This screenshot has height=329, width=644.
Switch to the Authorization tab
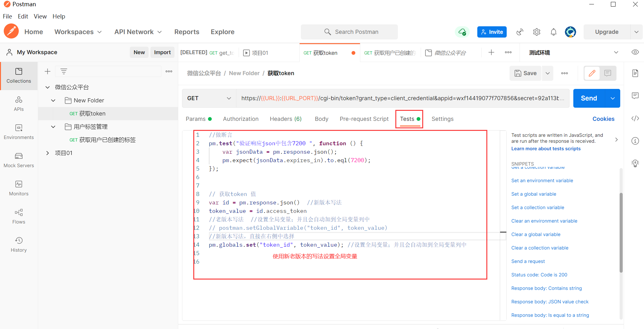pyautogui.click(x=241, y=119)
